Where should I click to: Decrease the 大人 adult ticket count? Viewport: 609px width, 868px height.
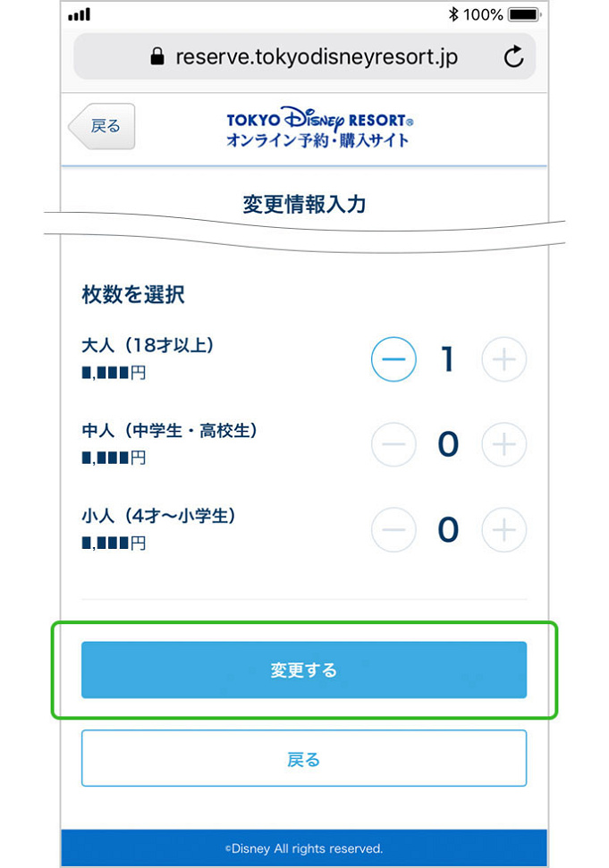tap(393, 359)
